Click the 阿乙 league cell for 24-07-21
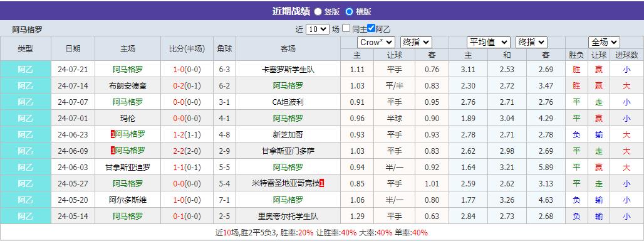Viewport: 644px width, 241px height. point(26,70)
